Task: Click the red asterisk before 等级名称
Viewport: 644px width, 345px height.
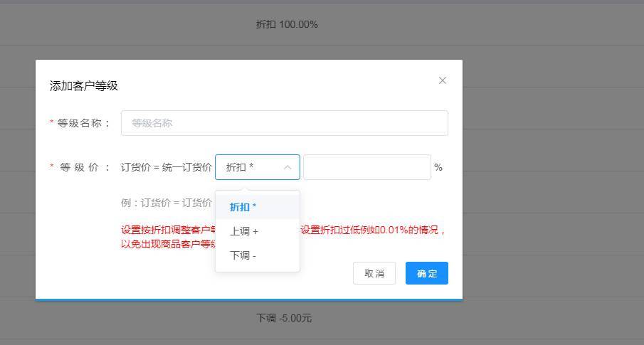Action: point(52,123)
